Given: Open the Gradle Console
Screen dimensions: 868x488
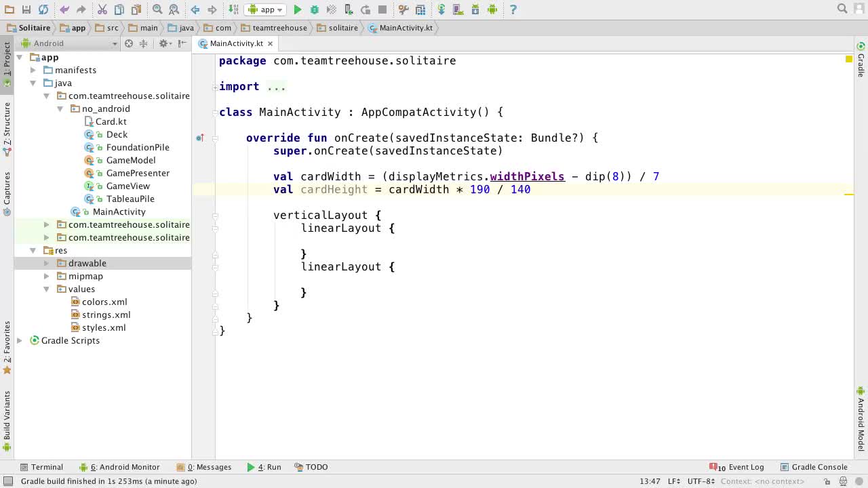Looking at the screenshot, I should (x=814, y=467).
